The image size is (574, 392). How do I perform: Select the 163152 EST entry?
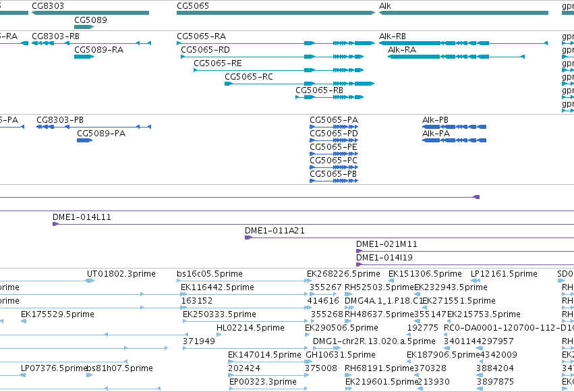197,301
